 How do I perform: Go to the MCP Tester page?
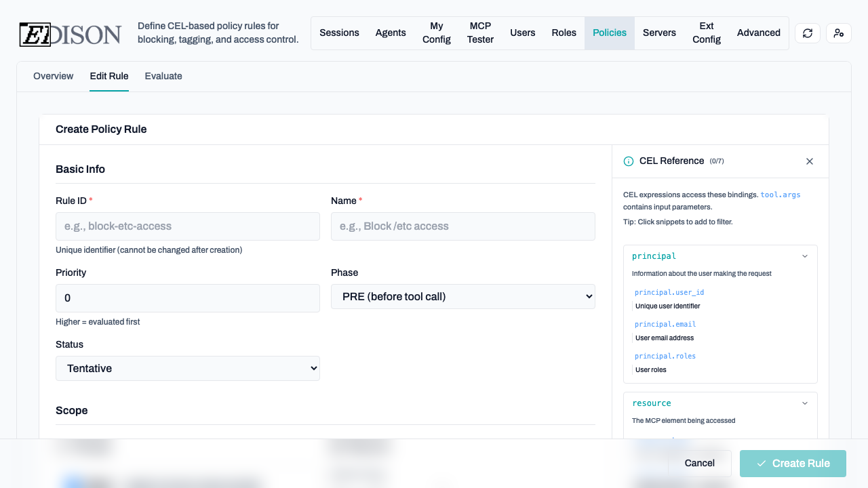point(480,33)
